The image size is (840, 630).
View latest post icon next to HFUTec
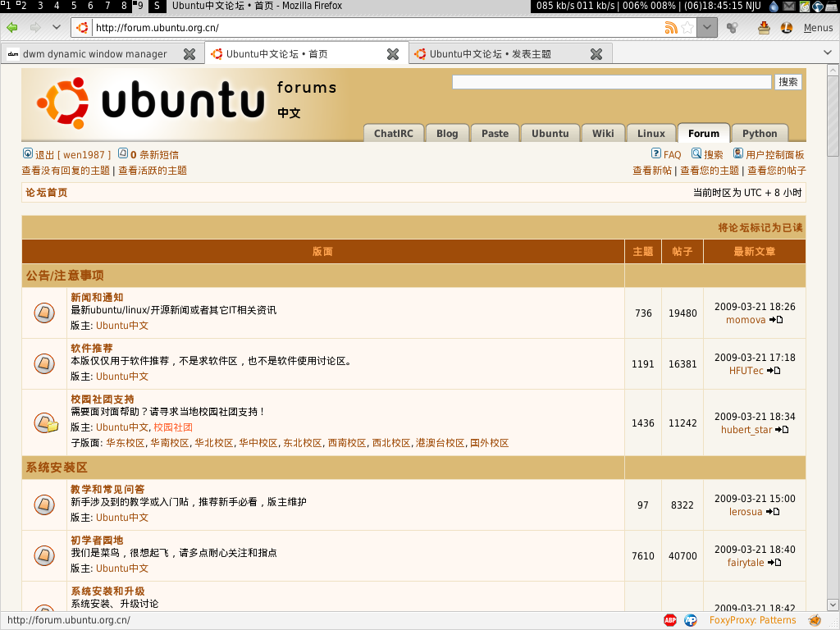774,371
